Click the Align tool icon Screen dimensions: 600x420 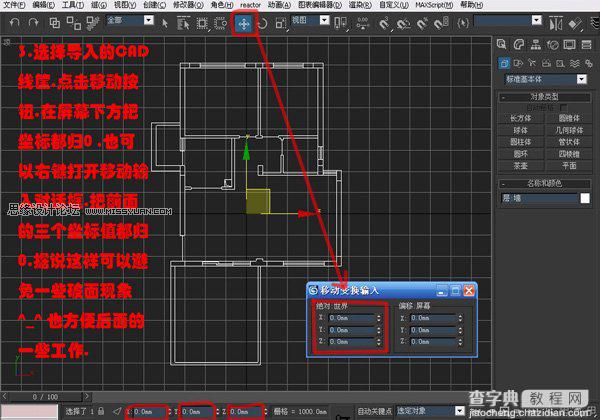click(x=575, y=24)
